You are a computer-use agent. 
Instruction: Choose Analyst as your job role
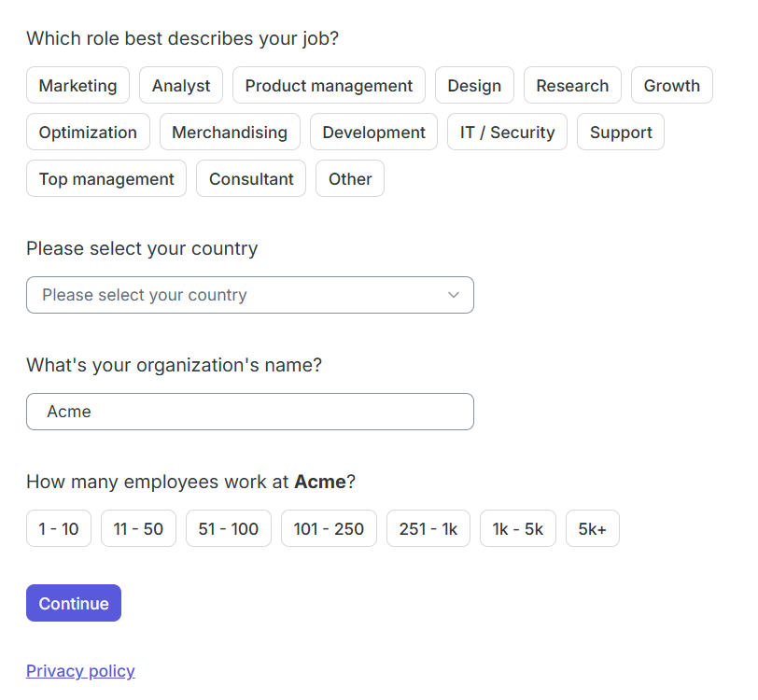pyautogui.click(x=181, y=85)
